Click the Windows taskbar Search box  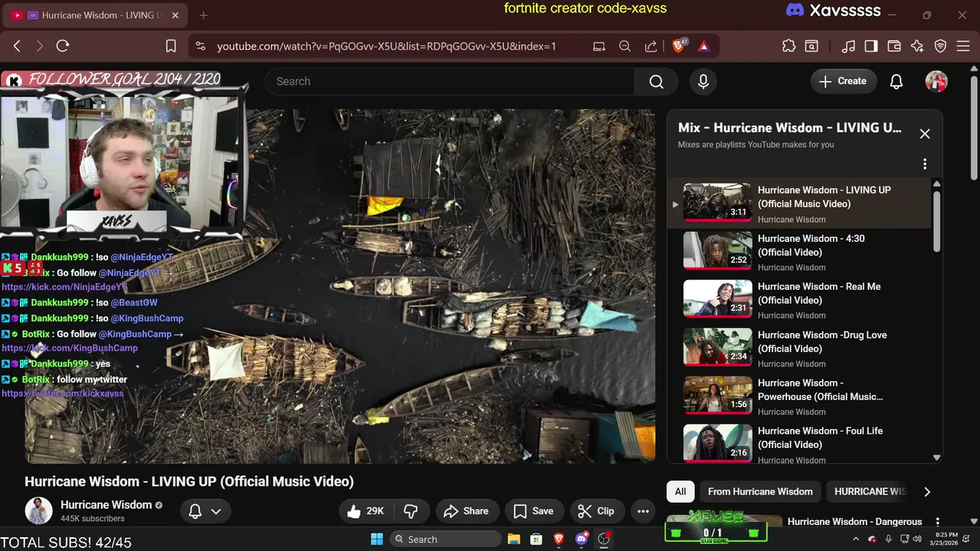(446, 539)
